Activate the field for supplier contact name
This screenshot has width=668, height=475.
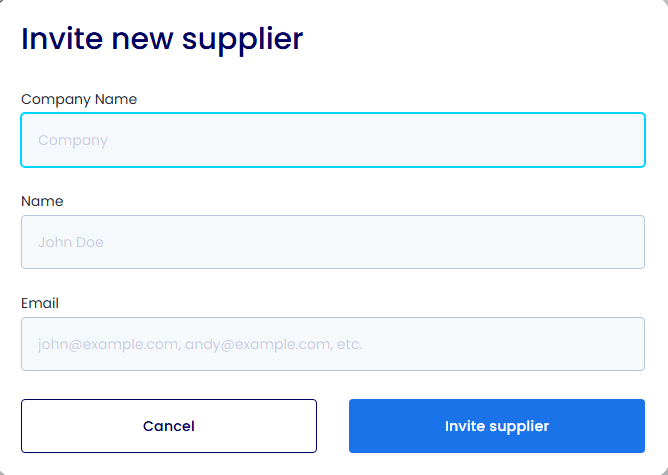pos(332,242)
